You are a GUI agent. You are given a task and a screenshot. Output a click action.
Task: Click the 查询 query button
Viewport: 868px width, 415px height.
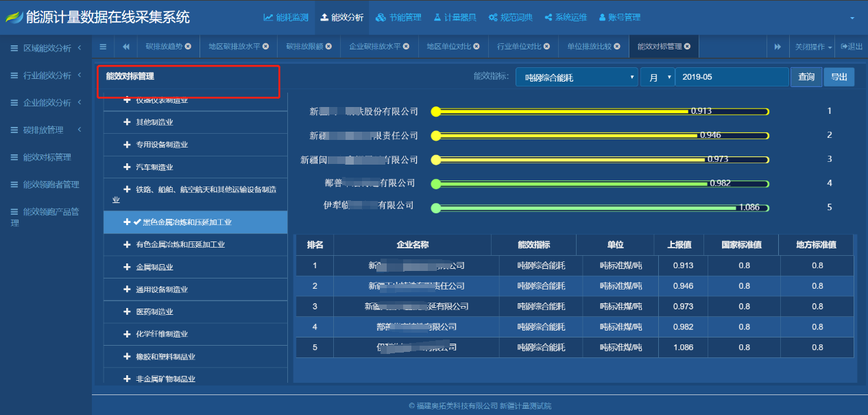[806, 77]
